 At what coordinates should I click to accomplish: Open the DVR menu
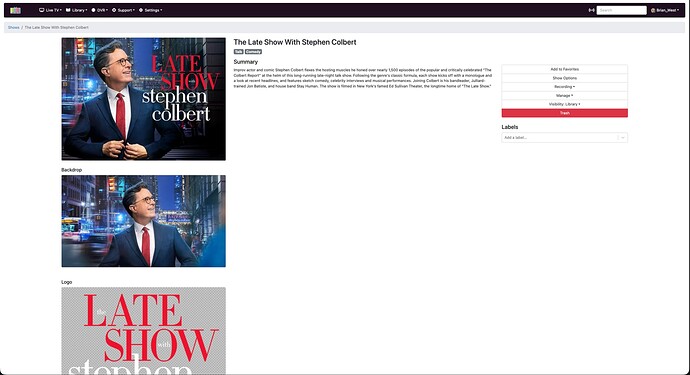pyautogui.click(x=99, y=10)
